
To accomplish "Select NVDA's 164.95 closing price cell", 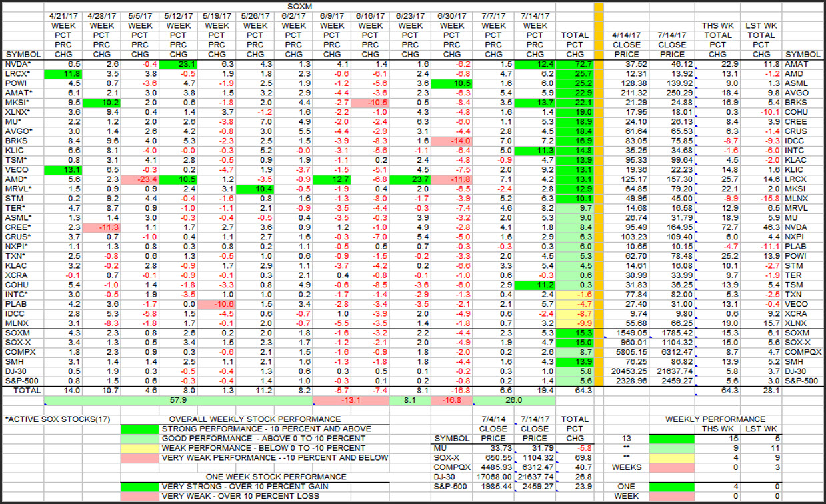I will pos(671,229).
